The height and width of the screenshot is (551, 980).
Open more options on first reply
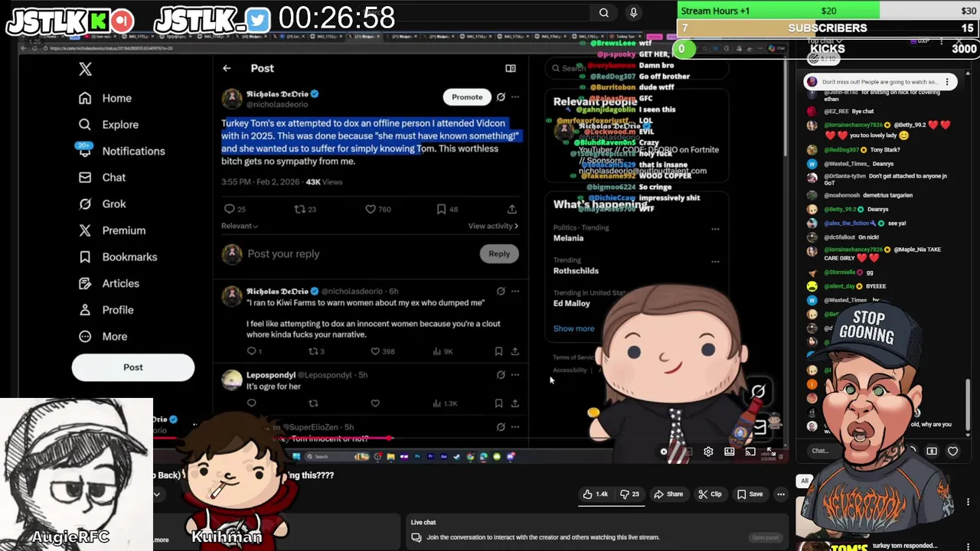tap(515, 292)
